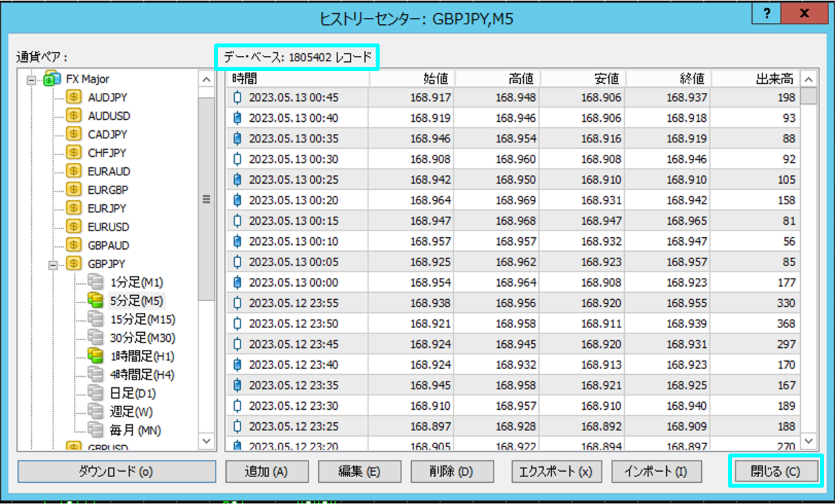Sort by the 出来高 column header

pyautogui.click(x=755, y=78)
